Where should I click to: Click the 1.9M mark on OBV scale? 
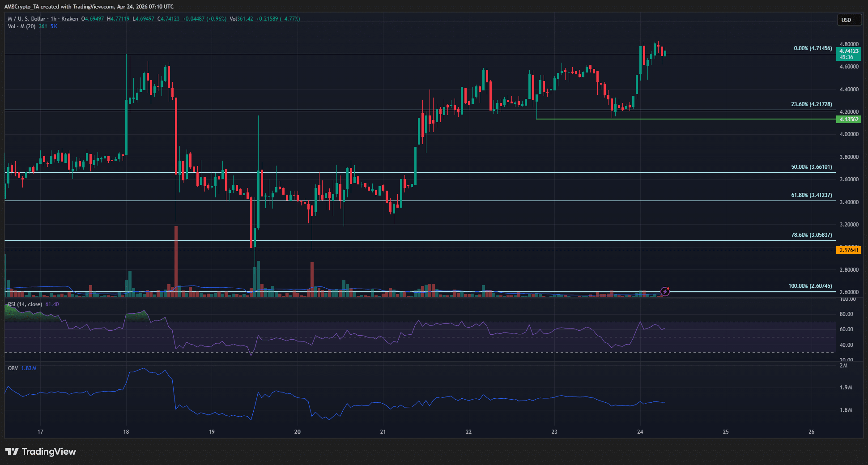(846, 388)
